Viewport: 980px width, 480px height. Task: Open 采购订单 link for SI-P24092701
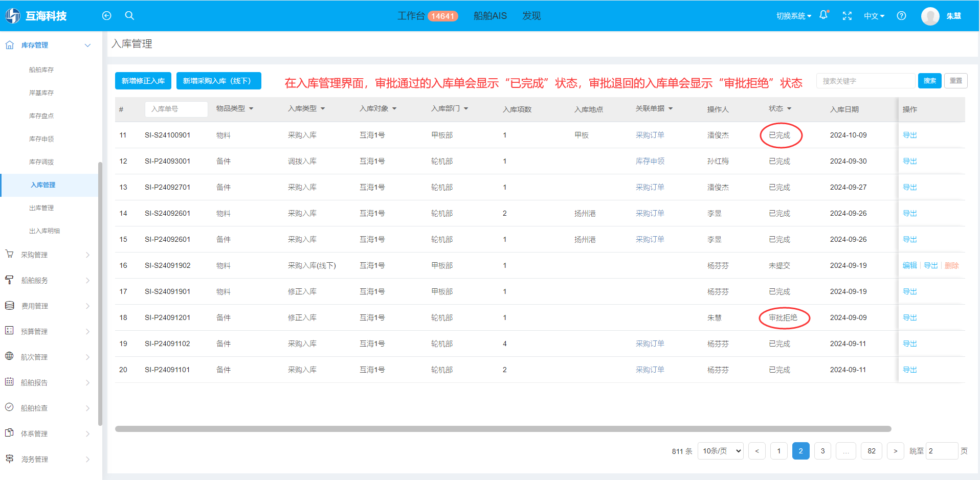pos(650,187)
